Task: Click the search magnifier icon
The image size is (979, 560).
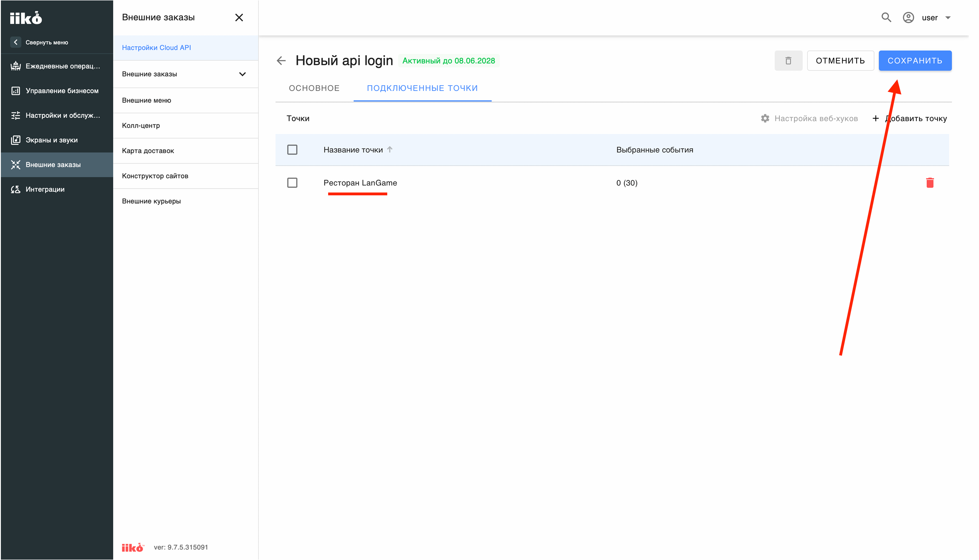Action: (886, 18)
